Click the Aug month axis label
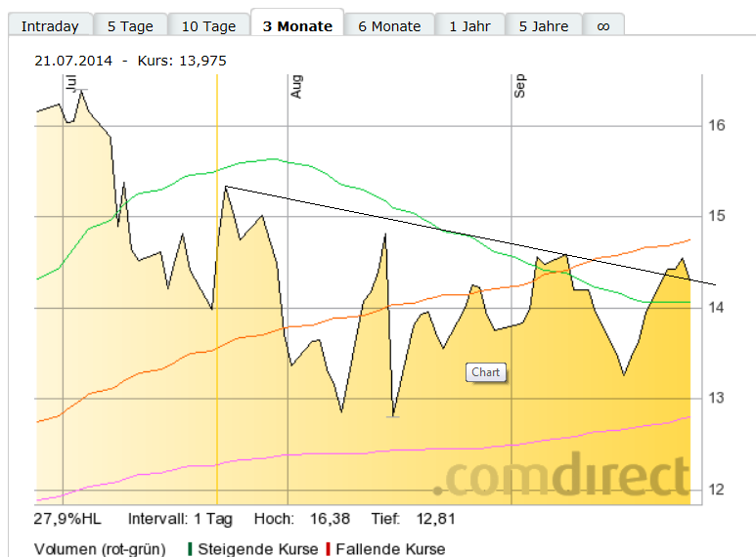Viewport: 756px width, 557px height. coord(296,86)
